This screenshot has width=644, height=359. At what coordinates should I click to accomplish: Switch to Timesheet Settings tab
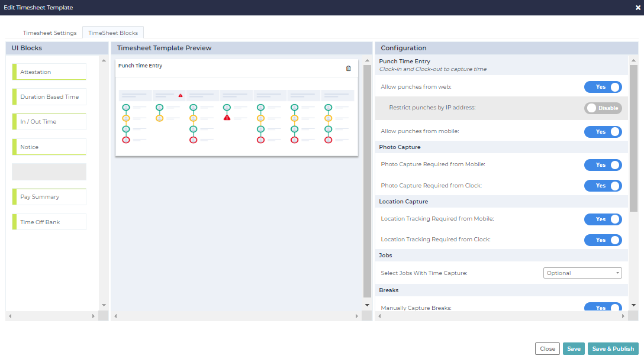pos(50,33)
